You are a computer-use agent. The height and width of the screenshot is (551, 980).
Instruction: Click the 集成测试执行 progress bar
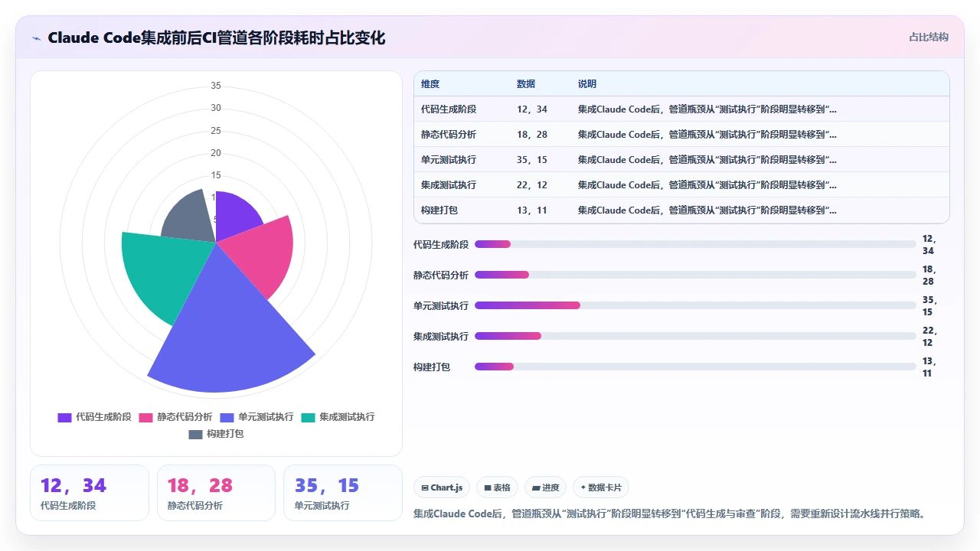point(695,336)
